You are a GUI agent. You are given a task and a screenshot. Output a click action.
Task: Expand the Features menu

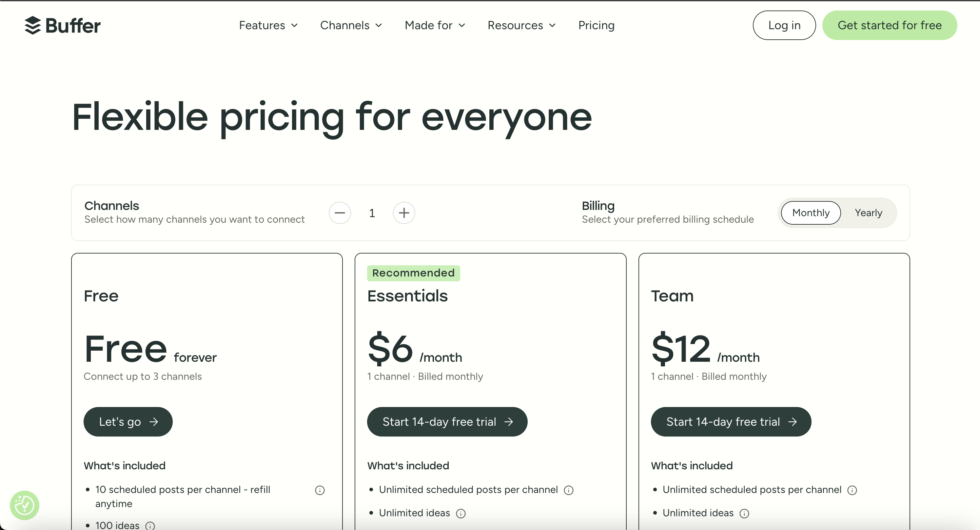[x=268, y=25]
